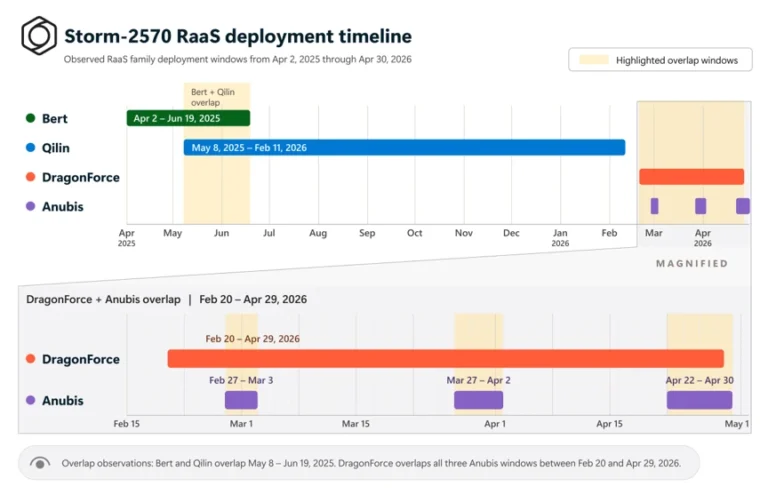Click the "Feb 20 – Apr 29, 2026" label above the DragonForce bar
The height and width of the screenshot is (495, 768).
coord(252,339)
